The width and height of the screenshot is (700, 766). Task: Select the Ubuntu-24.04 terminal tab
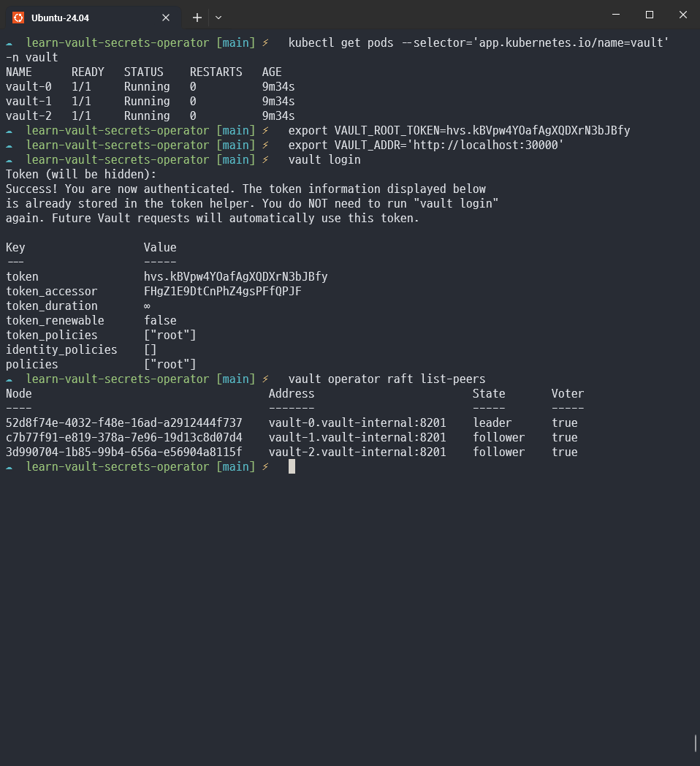pos(93,18)
